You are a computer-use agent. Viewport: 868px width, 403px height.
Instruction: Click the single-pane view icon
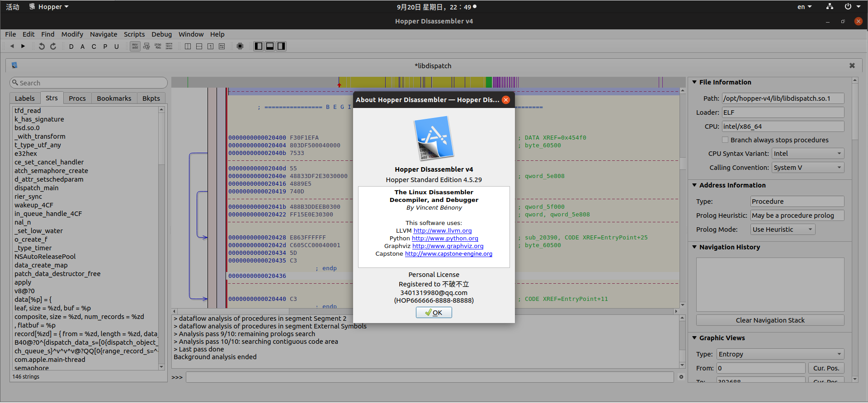[x=211, y=46]
